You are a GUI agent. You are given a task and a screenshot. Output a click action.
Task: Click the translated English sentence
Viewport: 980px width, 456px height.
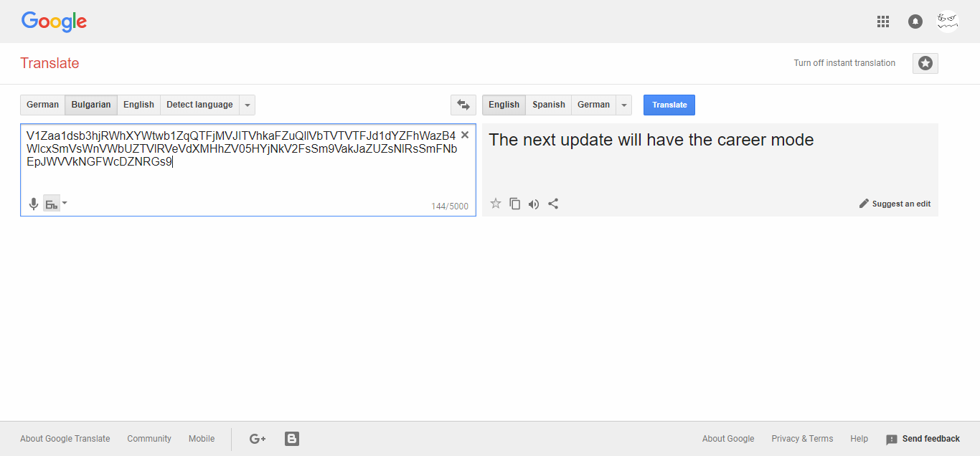(x=651, y=140)
